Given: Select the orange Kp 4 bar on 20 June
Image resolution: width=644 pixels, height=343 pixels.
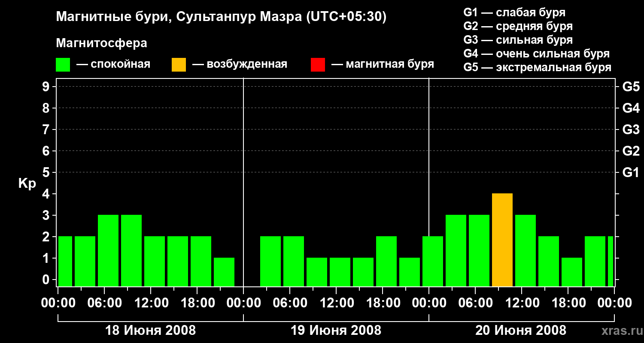Looking at the screenshot, I should [x=502, y=240].
